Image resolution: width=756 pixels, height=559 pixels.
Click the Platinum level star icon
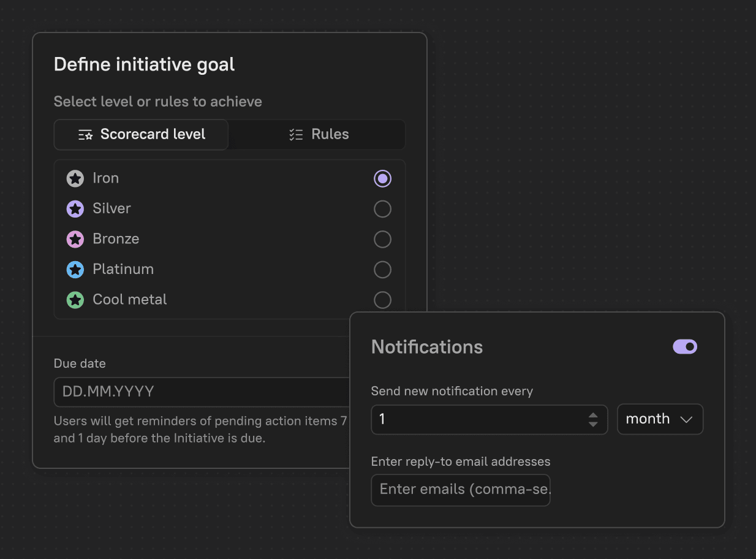click(75, 270)
